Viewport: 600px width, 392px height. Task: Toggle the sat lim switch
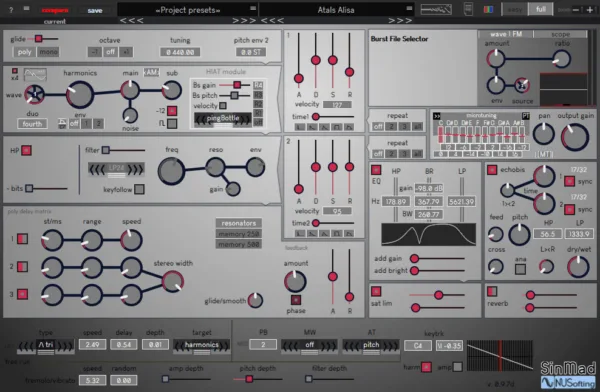coord(376,292)
